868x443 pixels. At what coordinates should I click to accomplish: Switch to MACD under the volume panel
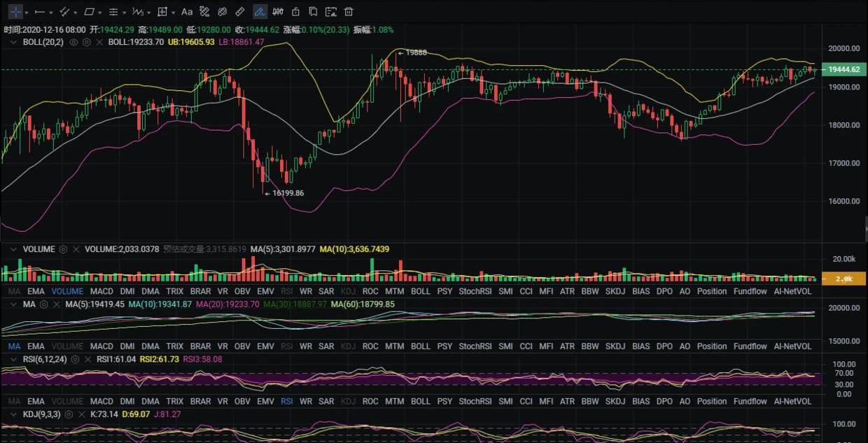click(101, 291)
